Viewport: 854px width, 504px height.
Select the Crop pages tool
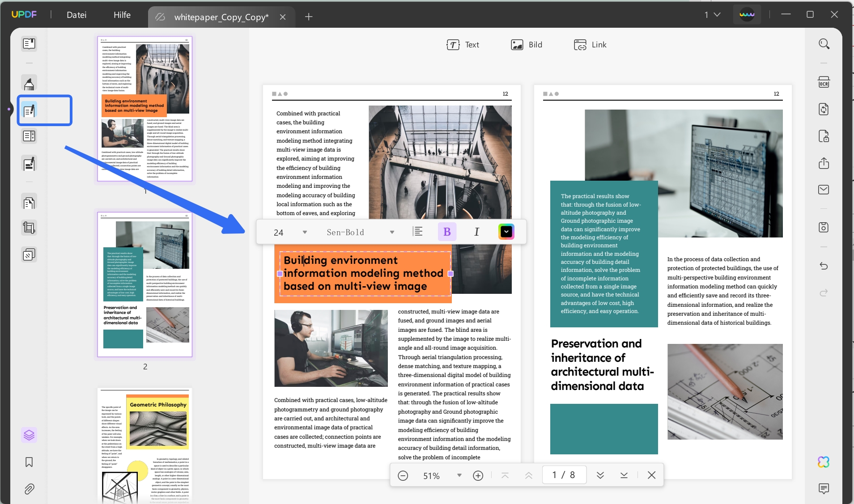(x=29, y=228)
